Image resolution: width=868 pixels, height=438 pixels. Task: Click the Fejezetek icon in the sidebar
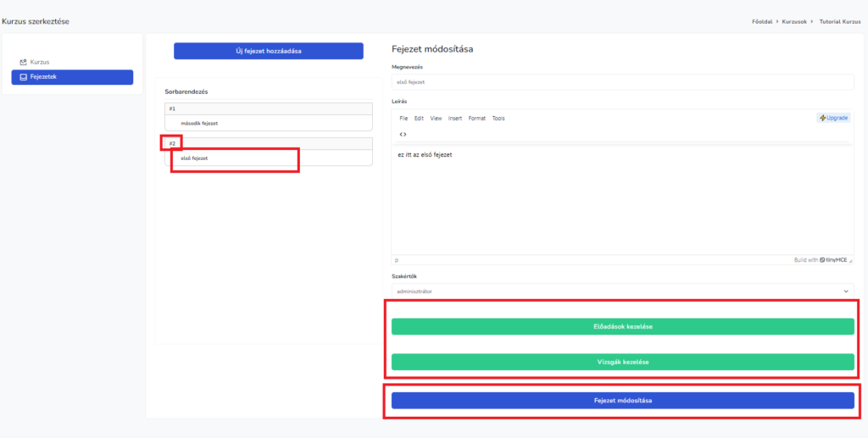coord(24,77)
